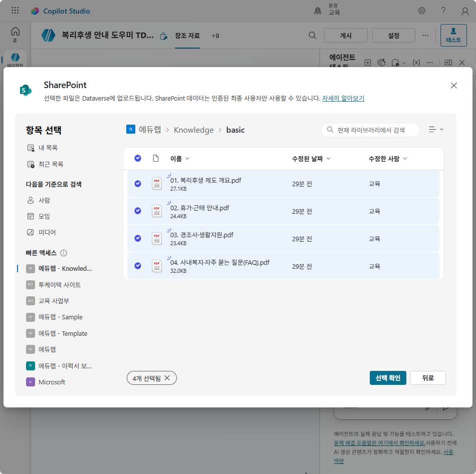Screen dimensions: 476x474
Task: Close the SharePoint dialog with X
Action: [x=454, y=86]
